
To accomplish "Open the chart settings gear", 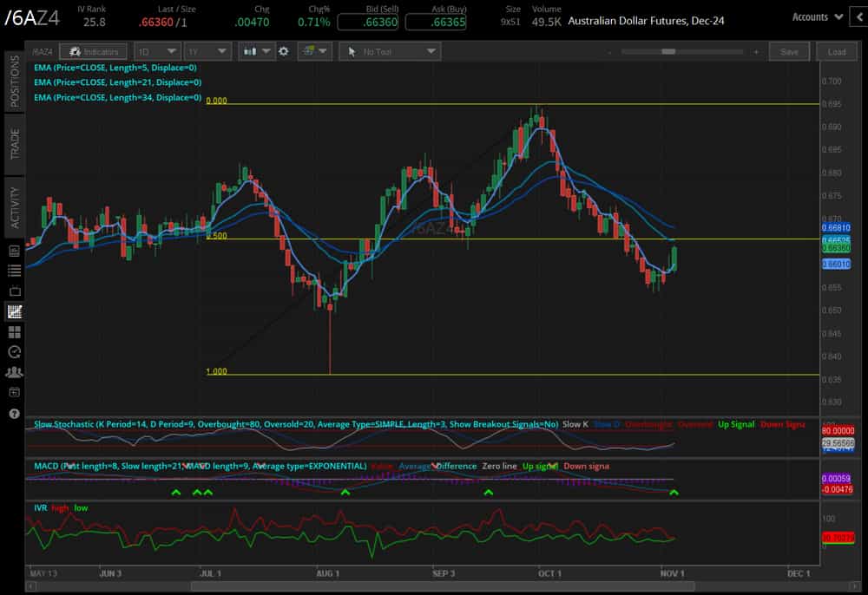I will [x=284, y=51].
